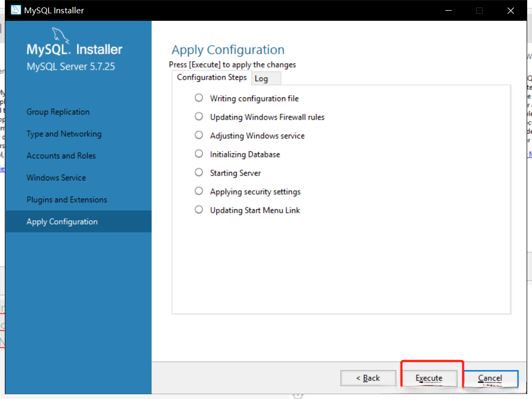Click the Initializing Database step circle
This screenshot has height=399, width=532.
(199, 154)
